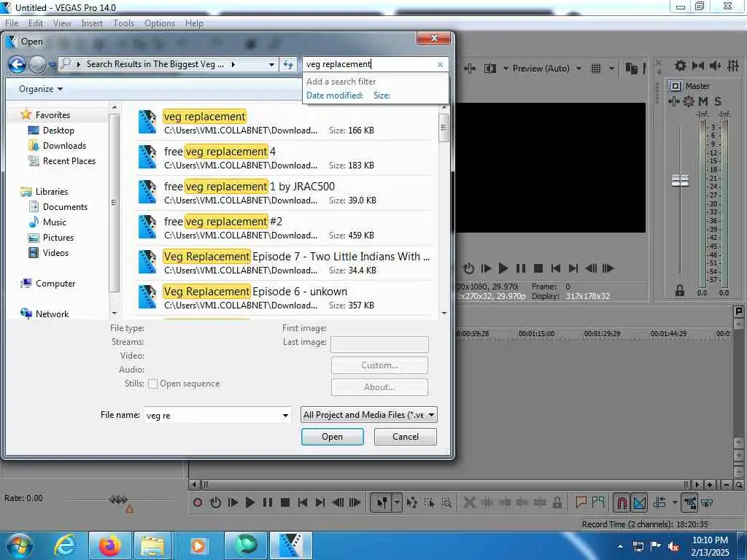Click the overlays grid icon in preview toolbar
The image size is (747, 560).
click(596, 69)
